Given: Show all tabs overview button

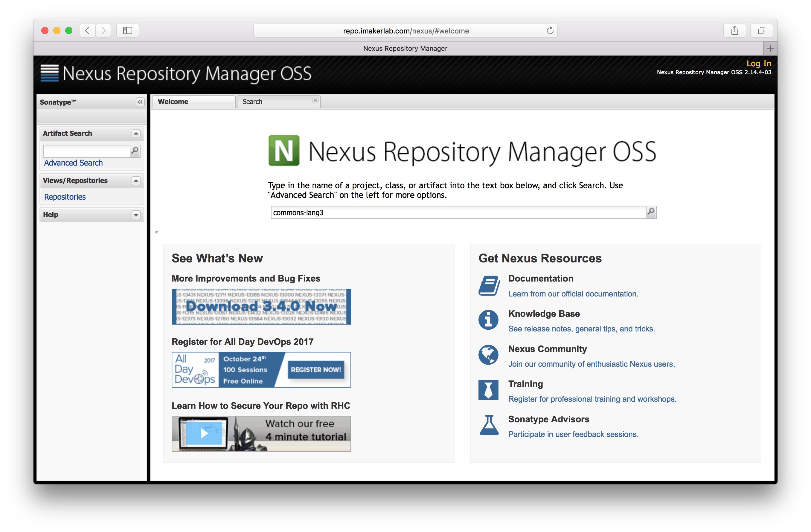Looking at the screenshot, I should (x=761, y=31).
